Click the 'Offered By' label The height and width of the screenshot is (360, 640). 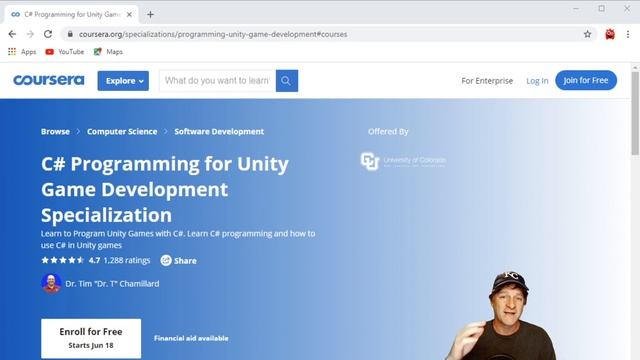388,131
